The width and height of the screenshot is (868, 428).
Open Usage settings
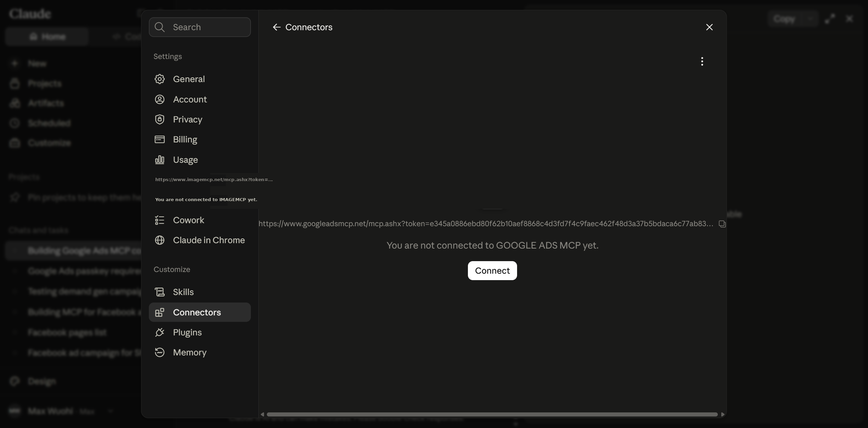click(x=200, y=160)
